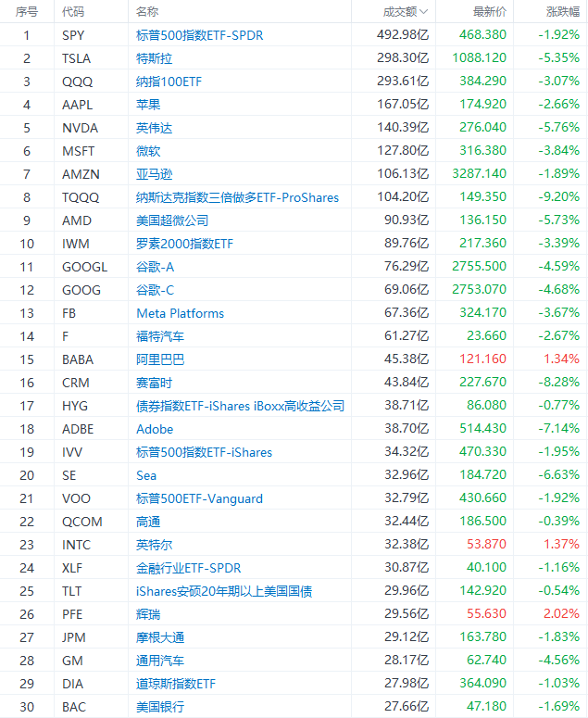This screenshot has height=718, width=588.
Task: Open the 亚马逊 stock link
Action: (x=155, y=174)
